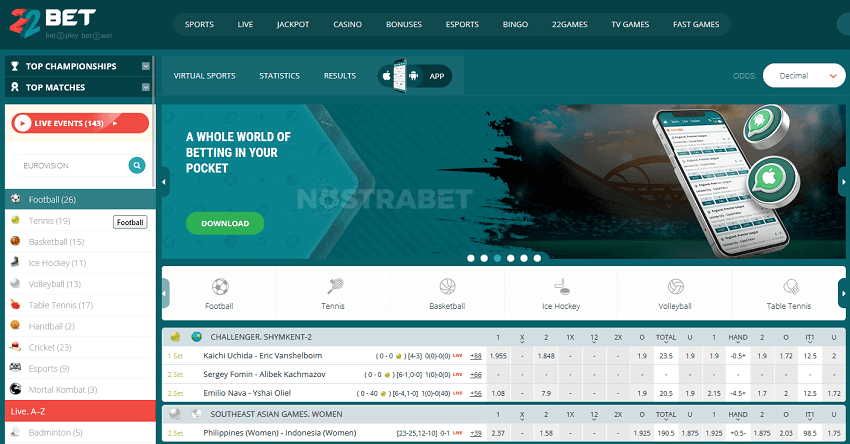Select the Basketball tile in sports carousel

[447, 293]
